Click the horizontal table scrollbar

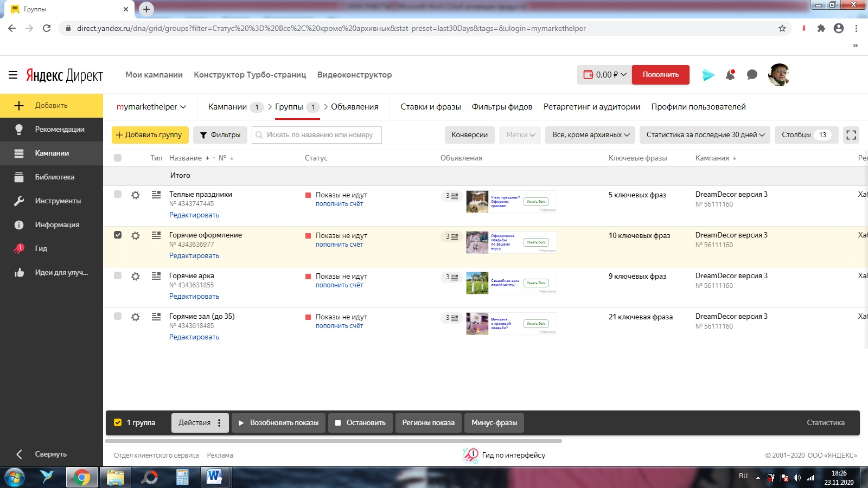coord(334,441)
